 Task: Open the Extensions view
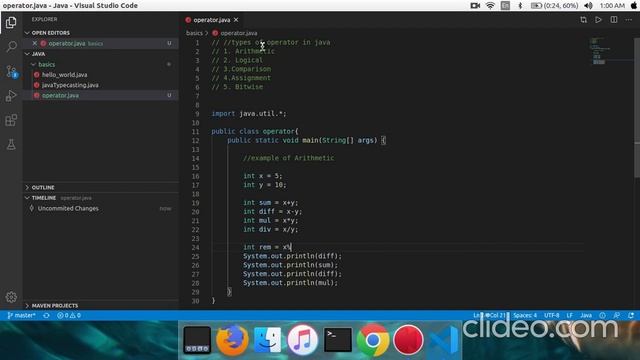tap(11, 120)
